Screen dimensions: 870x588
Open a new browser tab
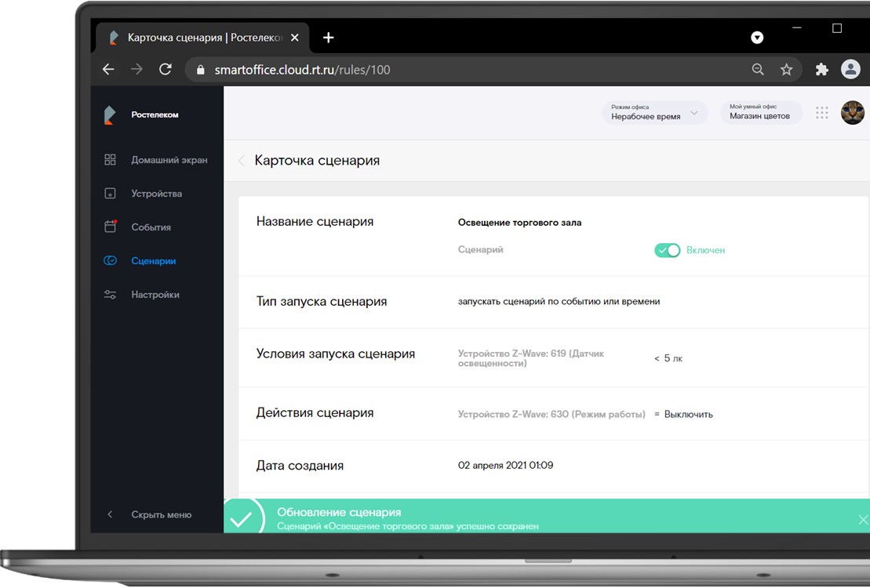(329, 38)
